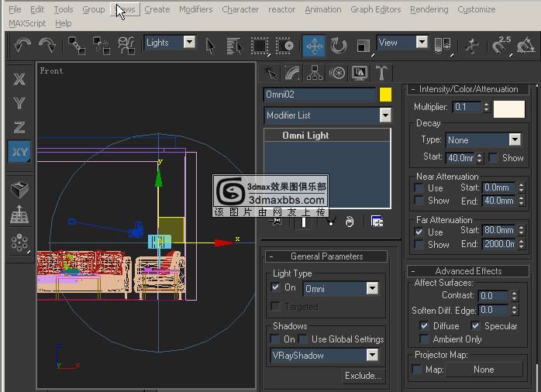
Task: Enable Near Attenuation Use checkbox
Action: [419, 188]
